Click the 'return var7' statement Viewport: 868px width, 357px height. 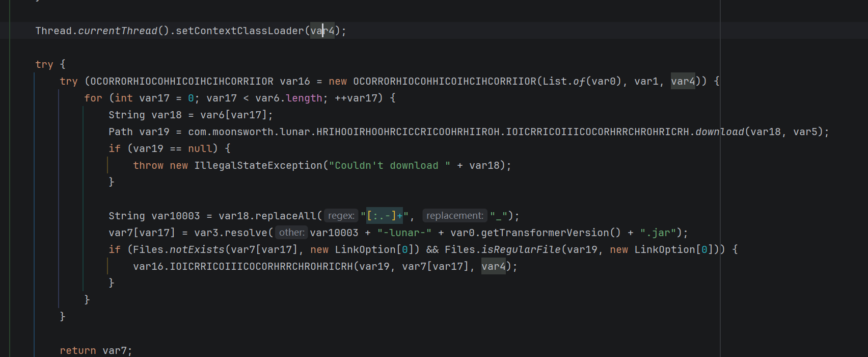96,351
